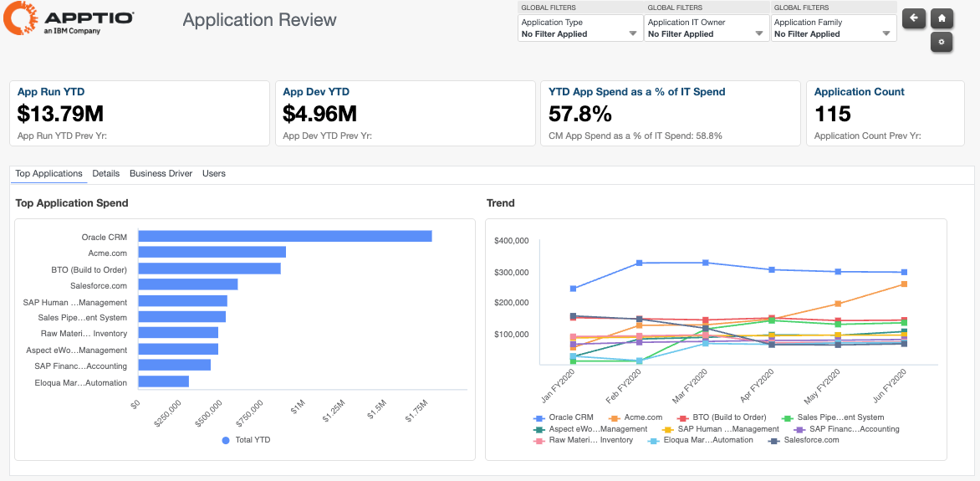Viewport: 980px width, 481px height.
Task: Select the SAP Financ...Accounting bar
Action: 175,365
